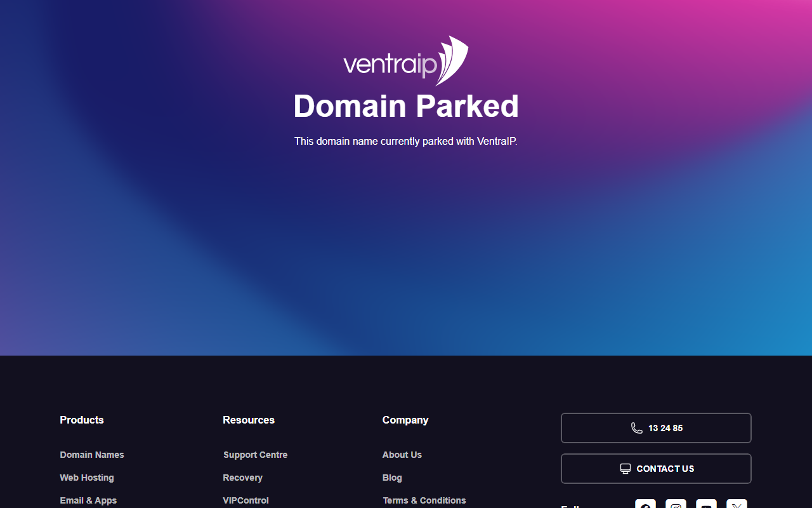The height and width of the screenshot is (508, 812).
Task: Open the Domain Names link
Action: (x=92, y=455)
